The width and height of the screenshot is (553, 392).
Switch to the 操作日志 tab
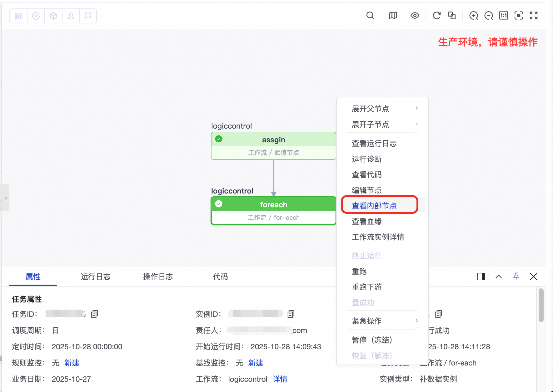point(158,277)
